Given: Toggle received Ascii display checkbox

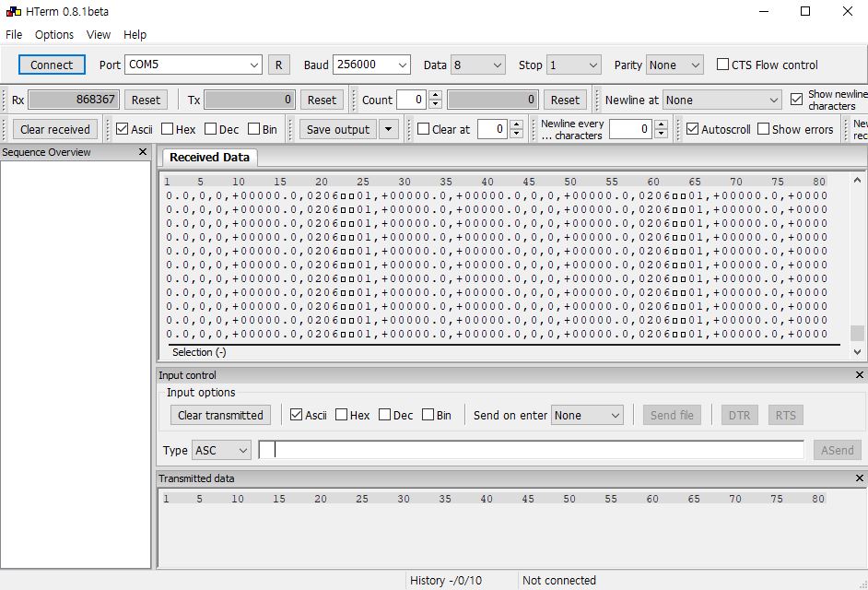Looking at the screenshot, I should [x=123, y=129].
